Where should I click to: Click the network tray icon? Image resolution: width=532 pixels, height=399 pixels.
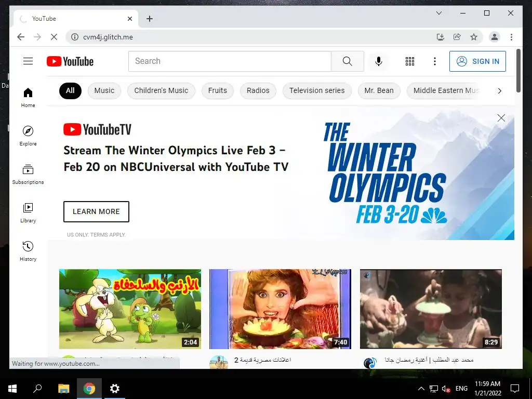[x=434, y=389]
